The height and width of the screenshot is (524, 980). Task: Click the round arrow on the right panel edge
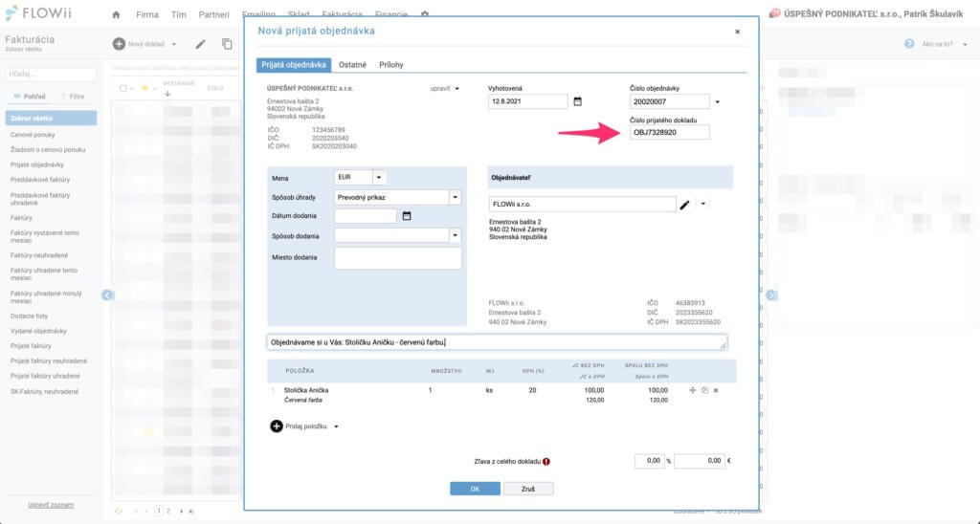pyautogui.click(x=772, y=295)
